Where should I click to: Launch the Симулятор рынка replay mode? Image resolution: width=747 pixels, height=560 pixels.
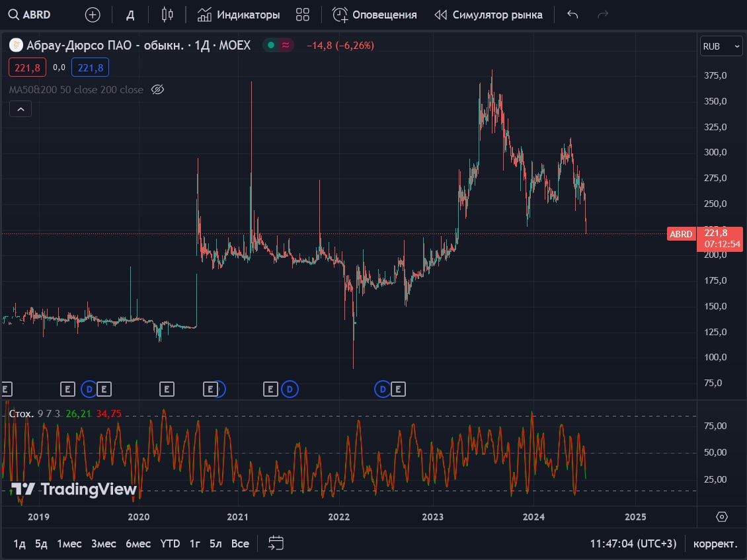pyautogui.click(x=489, y=15)
